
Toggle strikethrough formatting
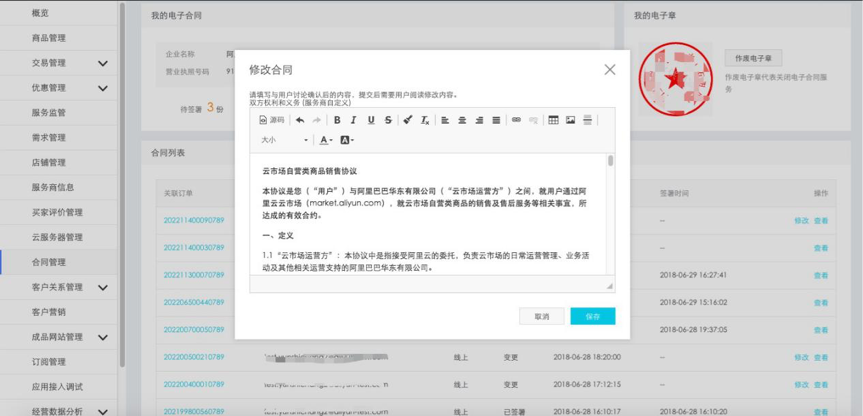[x=388, y=120]
